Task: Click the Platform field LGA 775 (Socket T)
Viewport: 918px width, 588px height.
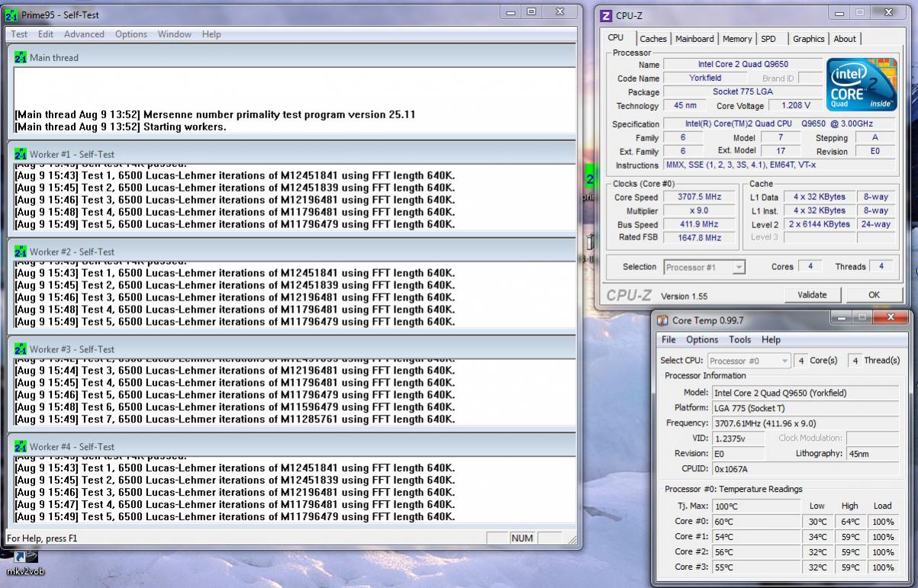Action: pos(806,408)
